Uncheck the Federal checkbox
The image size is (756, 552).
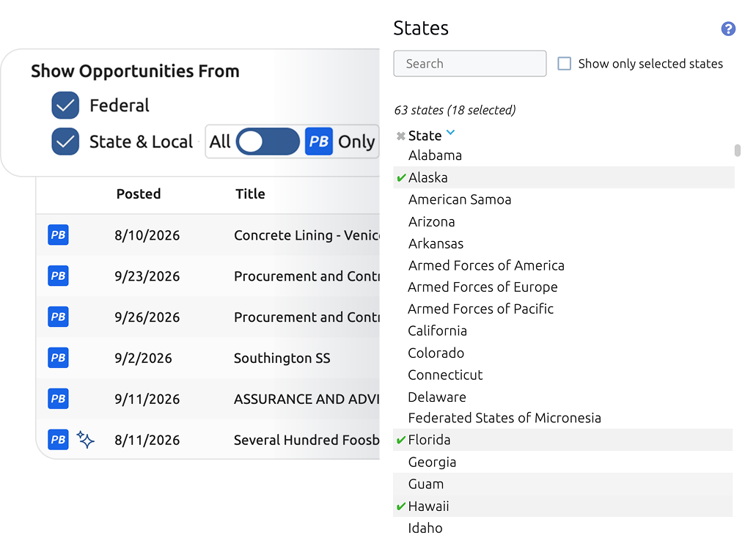tap(65, 105)
